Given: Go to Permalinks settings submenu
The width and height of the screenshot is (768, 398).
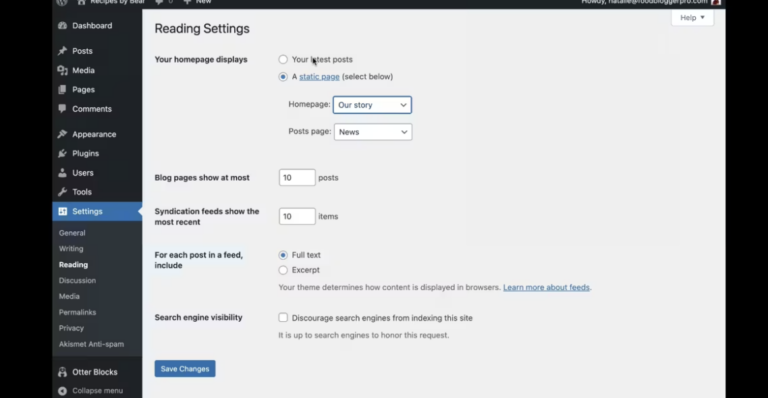Looking at the screenshot, I should pyautogui.click(x=77, y=312).
